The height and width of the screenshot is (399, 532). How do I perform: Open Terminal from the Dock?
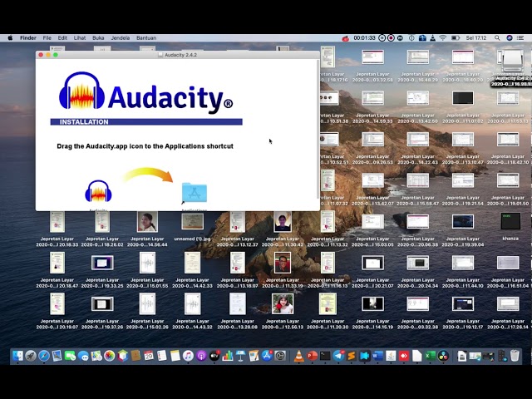coord(325,356)
